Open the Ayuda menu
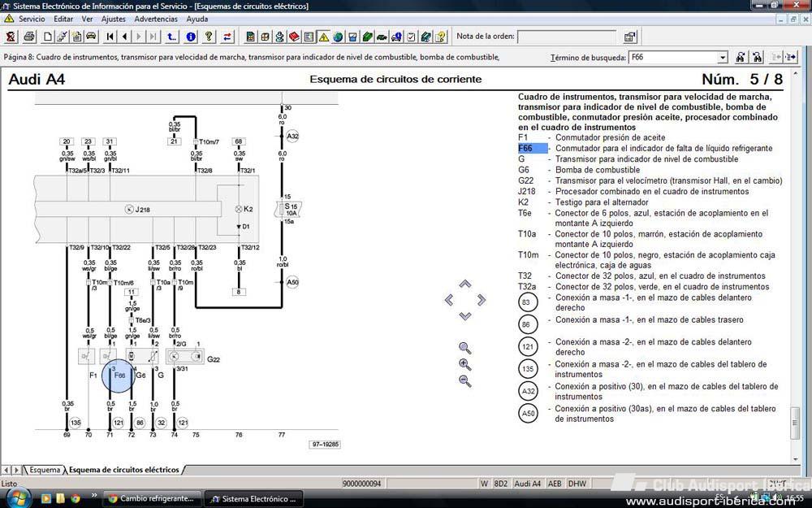 197,19
